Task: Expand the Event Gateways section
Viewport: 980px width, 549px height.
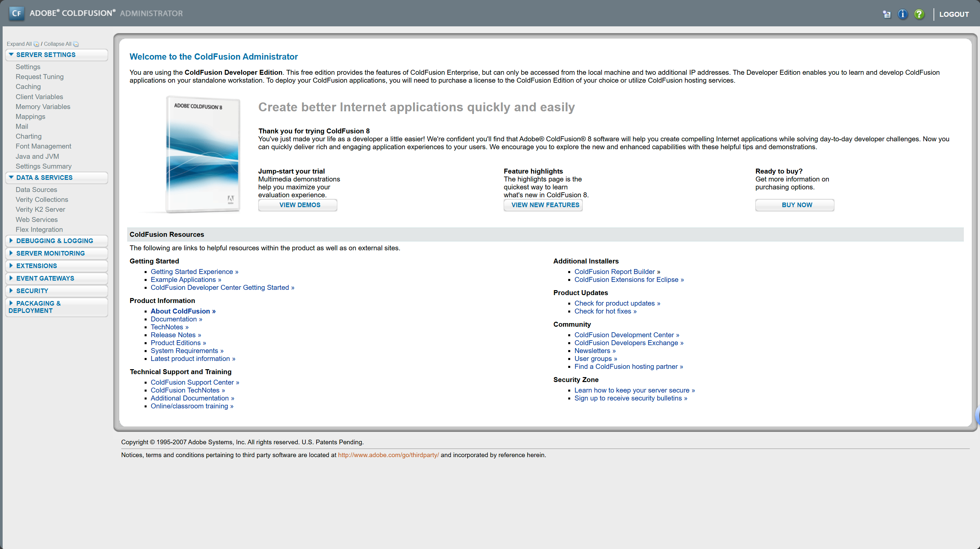Action: pos(45,278)
